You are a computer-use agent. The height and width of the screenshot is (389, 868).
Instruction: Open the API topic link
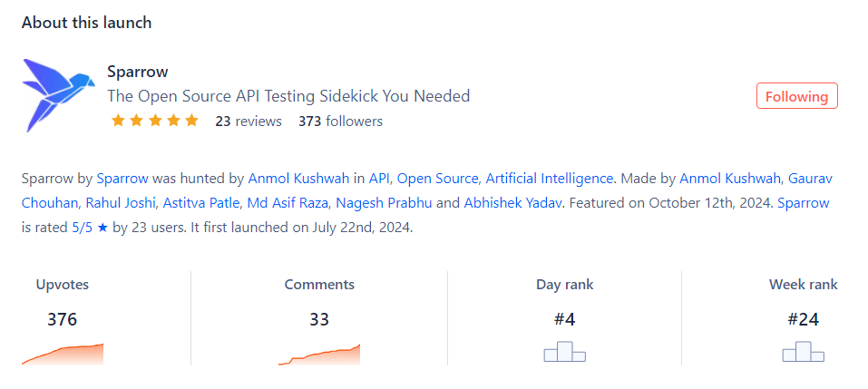[x=379, y=179]
